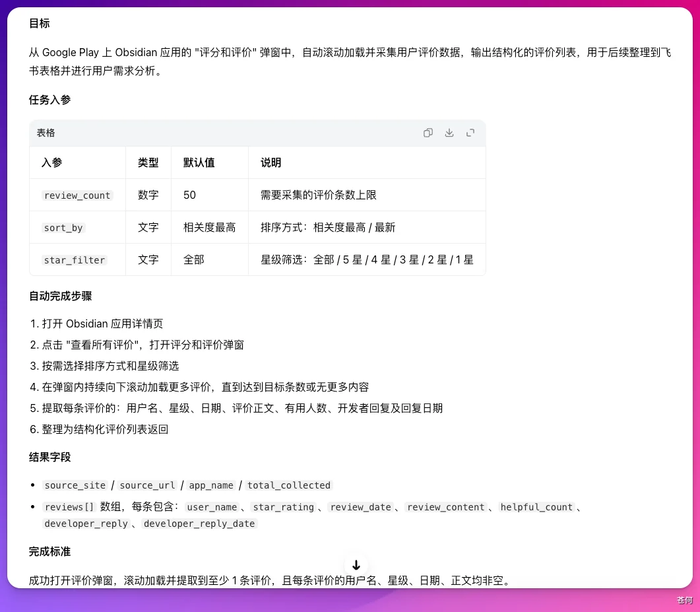Click the 表格 label above the table
The width and height of the screenshot is (700, 612).
[46, 133]
